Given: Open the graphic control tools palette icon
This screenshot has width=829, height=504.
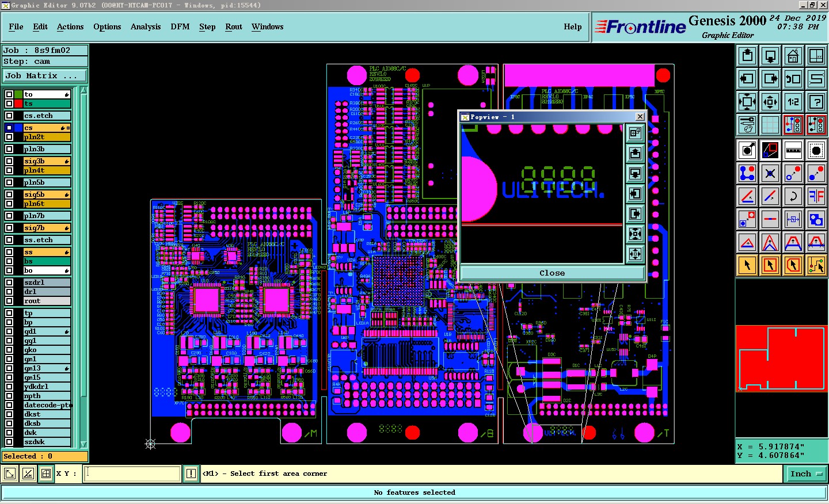Looking at the screenshot, I should tap(747, 125).
